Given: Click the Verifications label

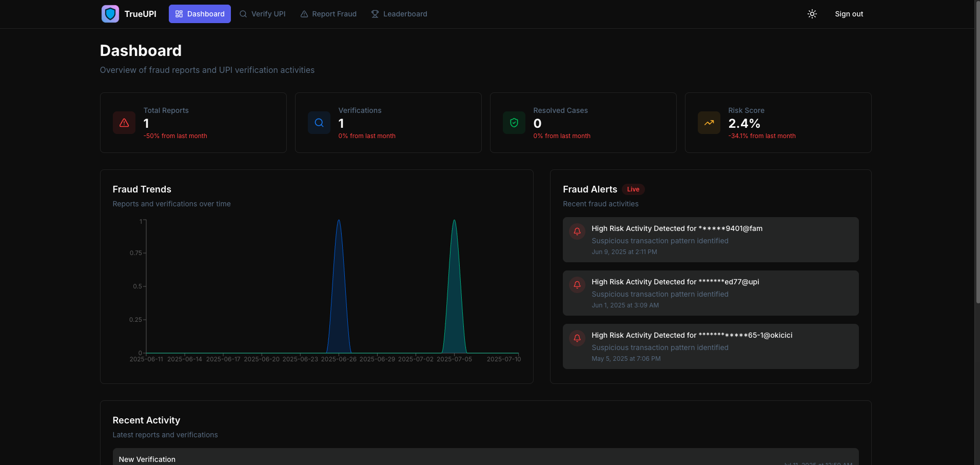Looking at the screenshot, I should (360, 110).
